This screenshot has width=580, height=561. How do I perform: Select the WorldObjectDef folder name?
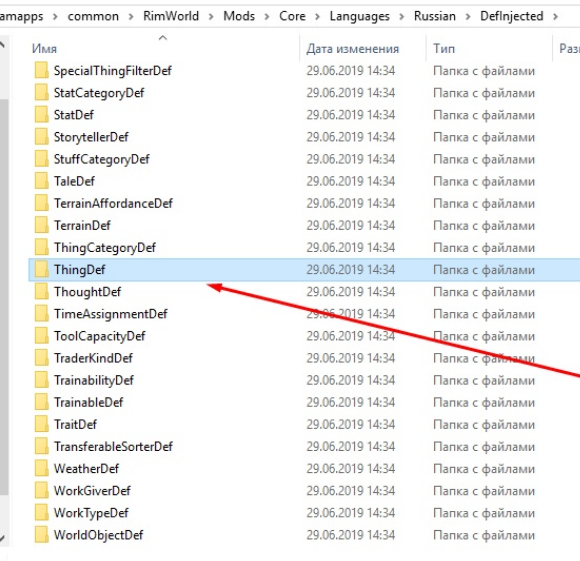[98, 535]
